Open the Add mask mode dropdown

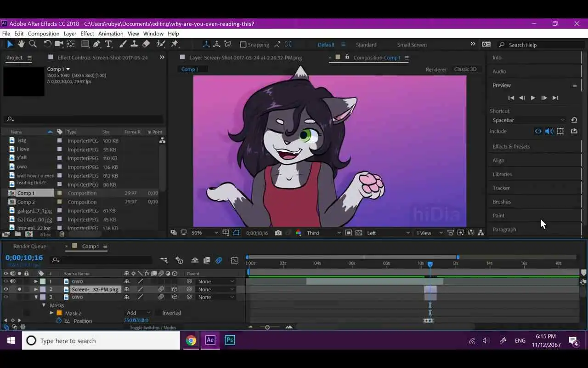[138, 313]
